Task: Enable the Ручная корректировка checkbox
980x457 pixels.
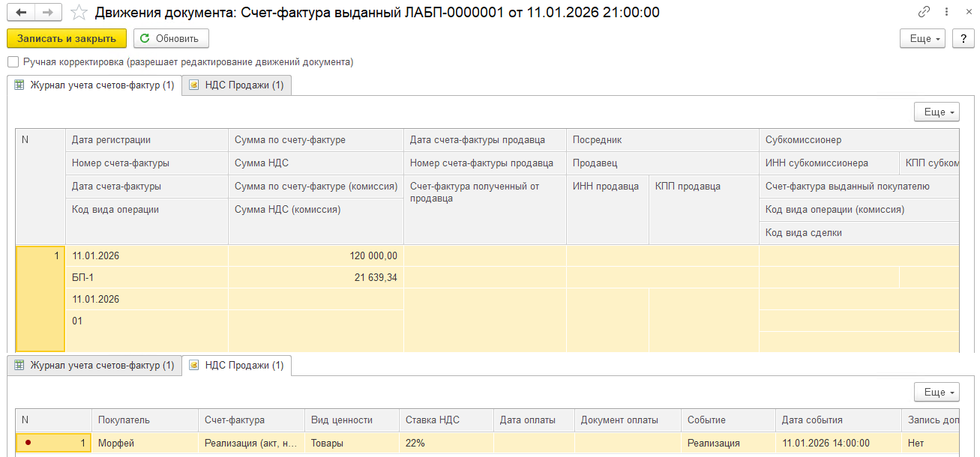Action: 13,62
